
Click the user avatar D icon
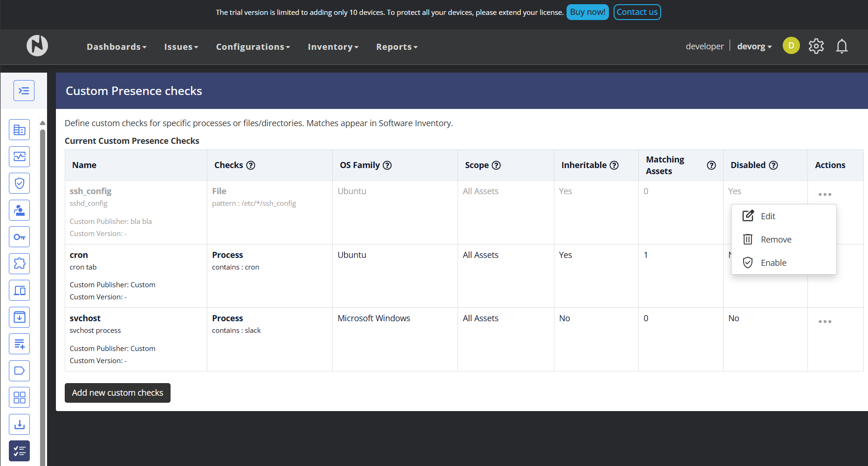(791, 46)
